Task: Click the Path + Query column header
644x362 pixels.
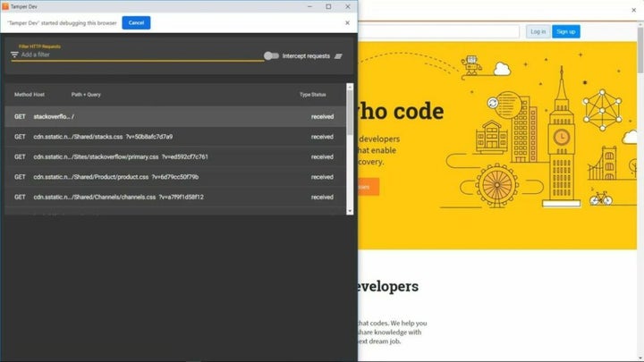Action: [x=86, y=94]
